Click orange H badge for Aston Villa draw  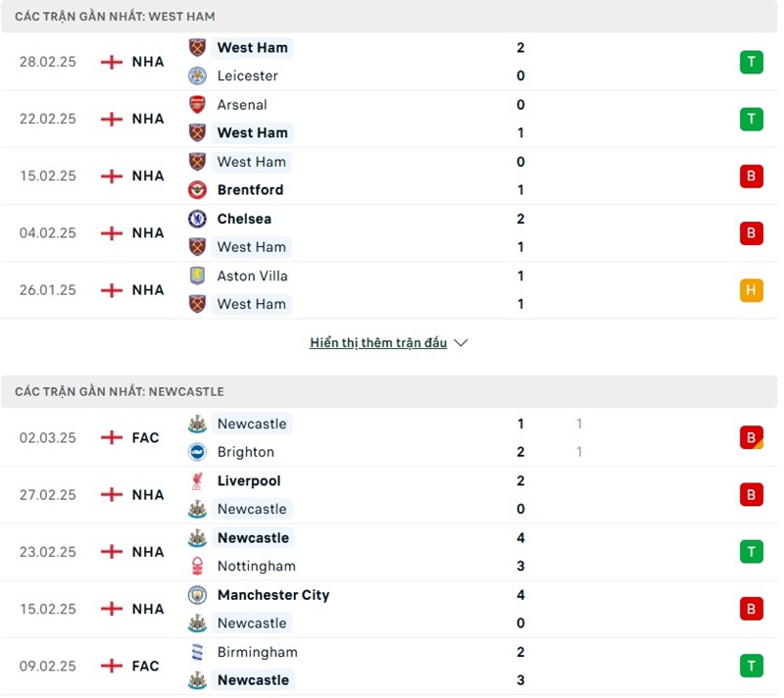pyautogui.click(x=751, y=290)
